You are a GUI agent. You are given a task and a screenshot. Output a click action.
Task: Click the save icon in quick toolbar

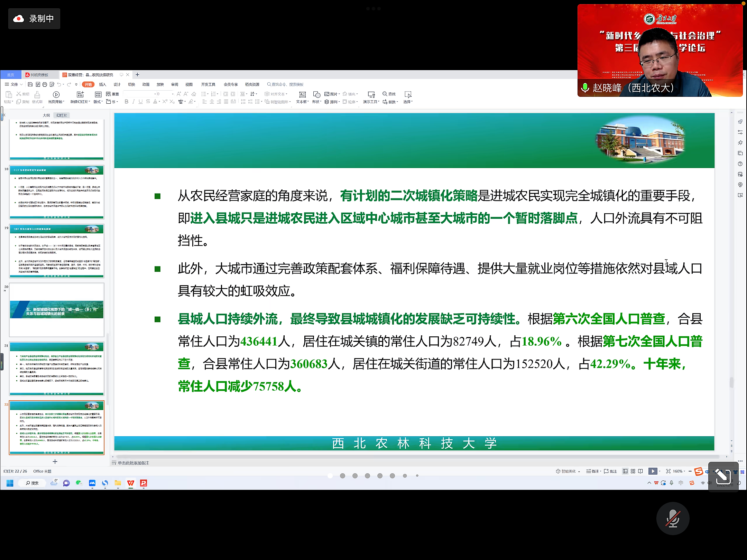pos(30,84)
